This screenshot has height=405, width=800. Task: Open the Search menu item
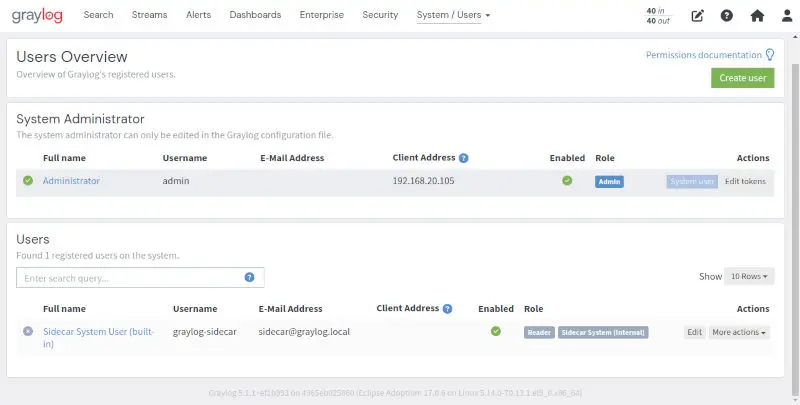[x=98, y=15]
